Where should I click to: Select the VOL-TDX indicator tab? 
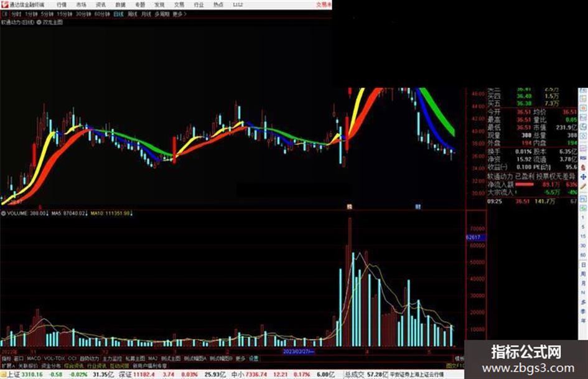click(x=55, y=358)
